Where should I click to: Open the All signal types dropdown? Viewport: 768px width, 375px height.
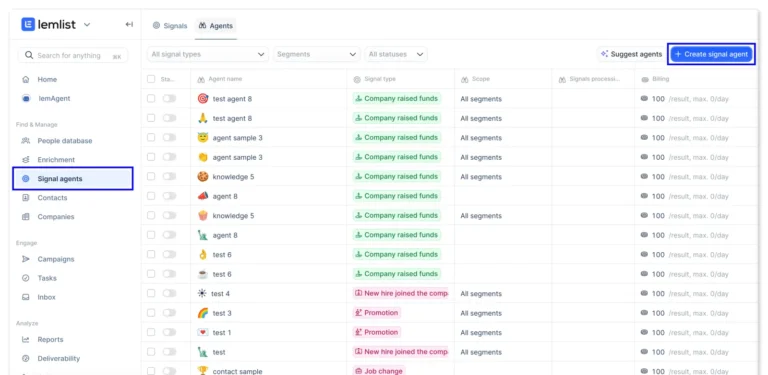point(208,54)
